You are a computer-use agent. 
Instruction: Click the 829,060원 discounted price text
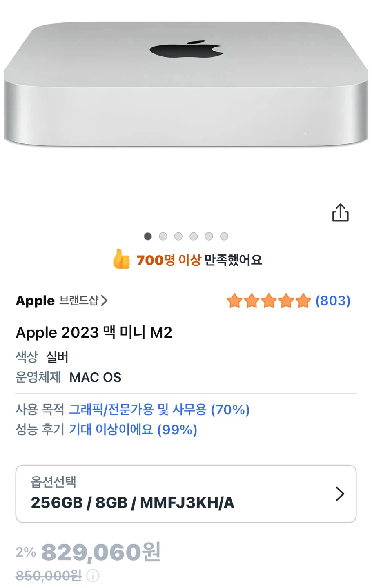coord(101,552)
